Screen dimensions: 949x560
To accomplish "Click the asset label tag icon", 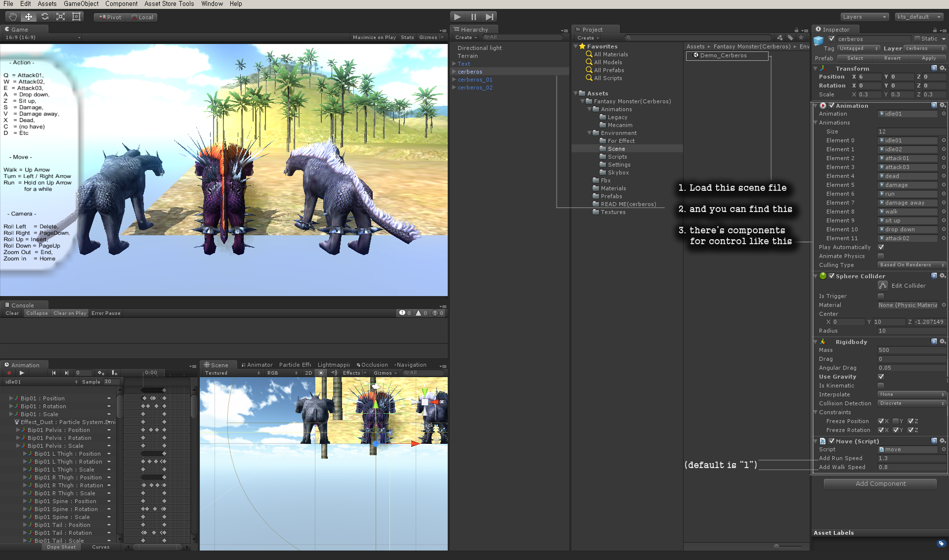I will coord(941,543).
